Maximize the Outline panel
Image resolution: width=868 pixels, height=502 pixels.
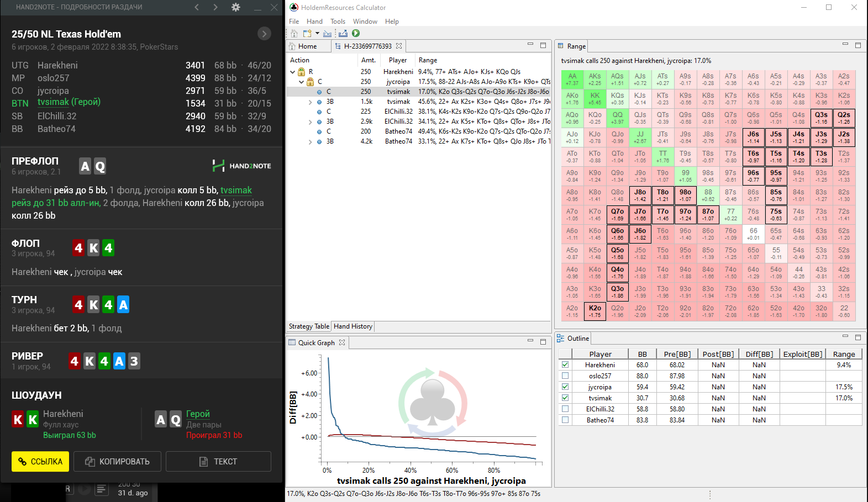coord(858,337)
